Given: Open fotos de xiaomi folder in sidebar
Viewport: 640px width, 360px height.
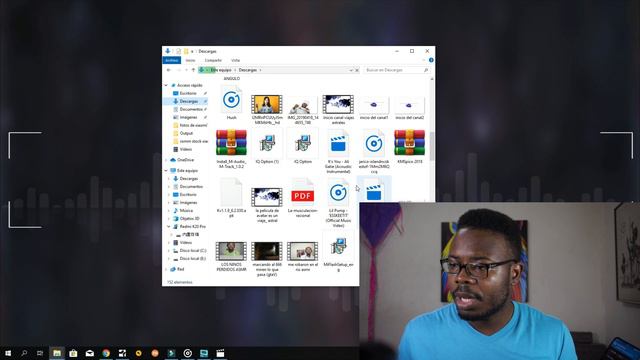Looking at the screenshot, I should 193,125.
